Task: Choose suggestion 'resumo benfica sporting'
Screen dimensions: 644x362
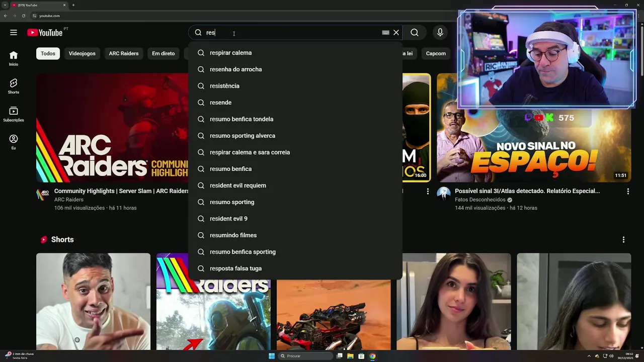Action: point(295,252)
